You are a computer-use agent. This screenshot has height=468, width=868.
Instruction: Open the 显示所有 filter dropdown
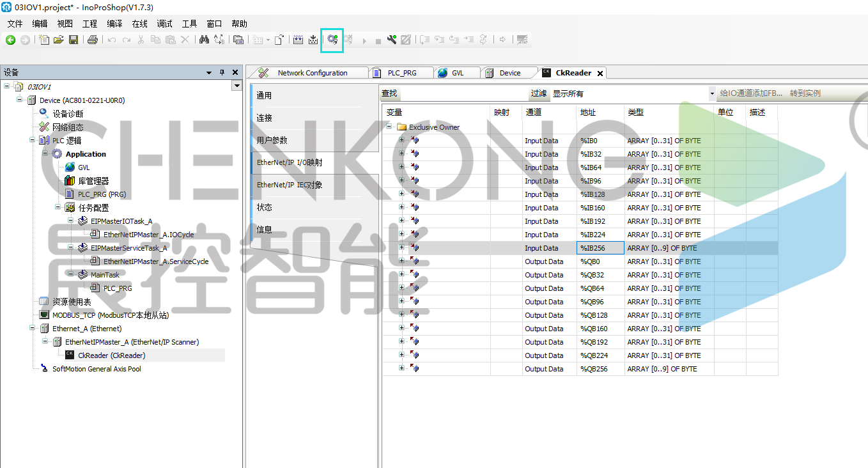[712, 94]
